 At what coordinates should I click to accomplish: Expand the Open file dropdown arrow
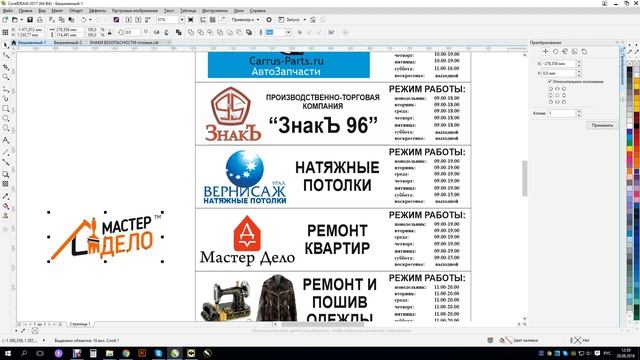21,20
